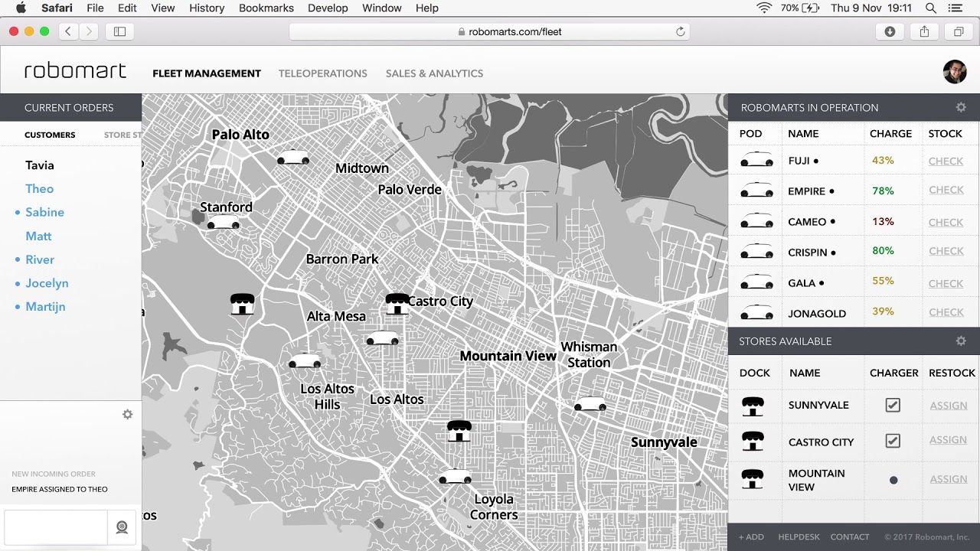
Task: Click the order text input field
Action: pos(56,527)
